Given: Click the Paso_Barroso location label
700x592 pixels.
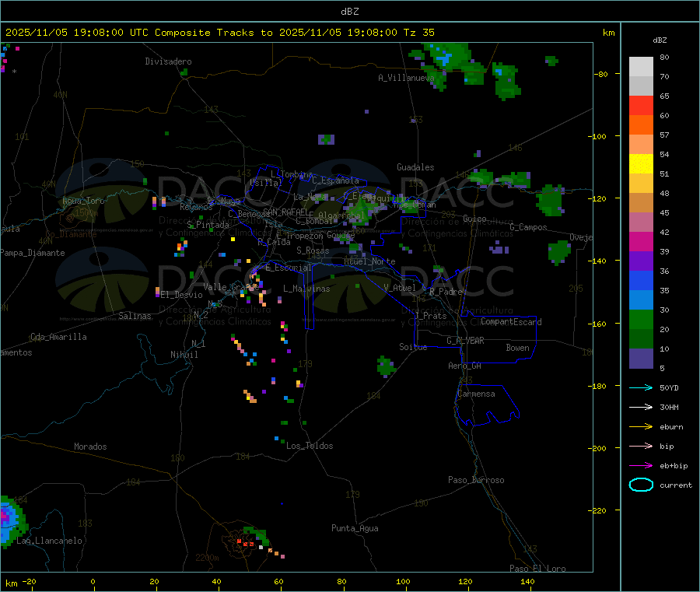Looking at the screenshot, I should 476,480.
